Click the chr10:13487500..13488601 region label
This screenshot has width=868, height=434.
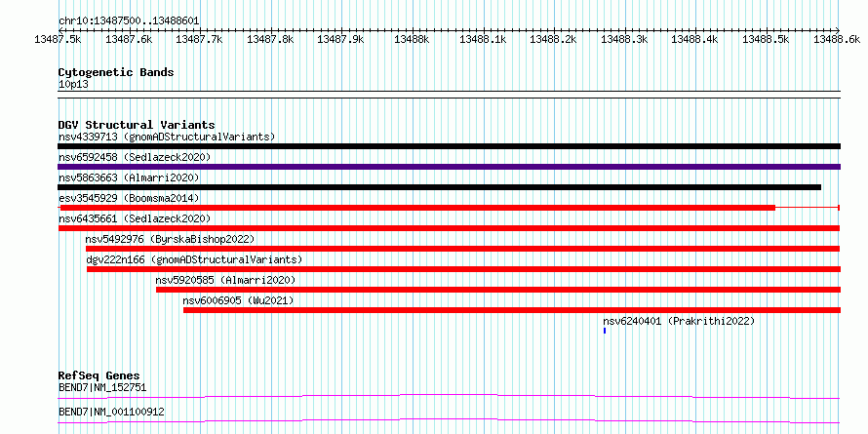[x=129, y=21]
